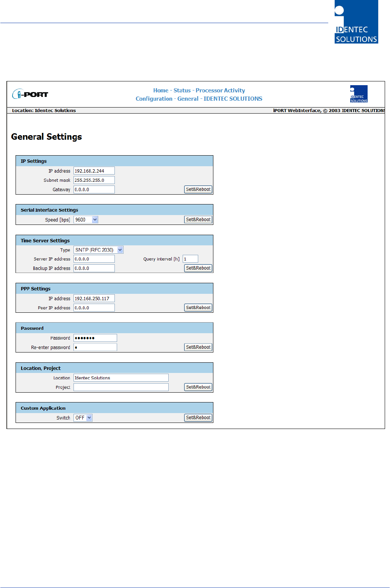Click the General Settings heading
390x588 pixels.
coord(47,137)
